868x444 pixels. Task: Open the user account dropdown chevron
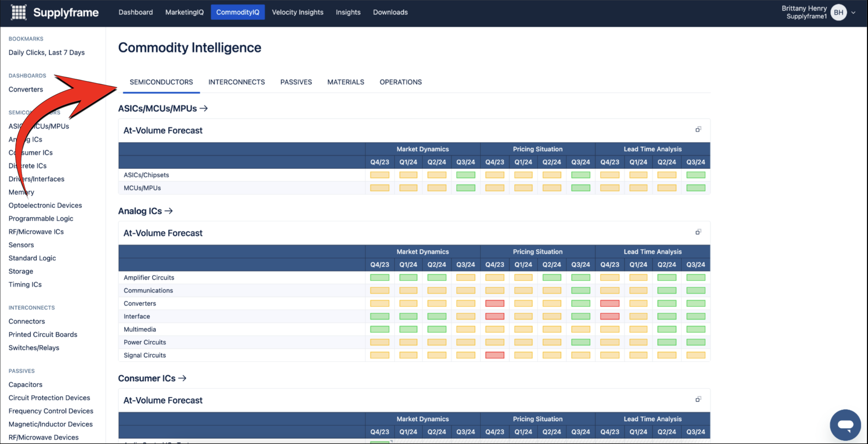pyautogui.click(x=853, y=12)
